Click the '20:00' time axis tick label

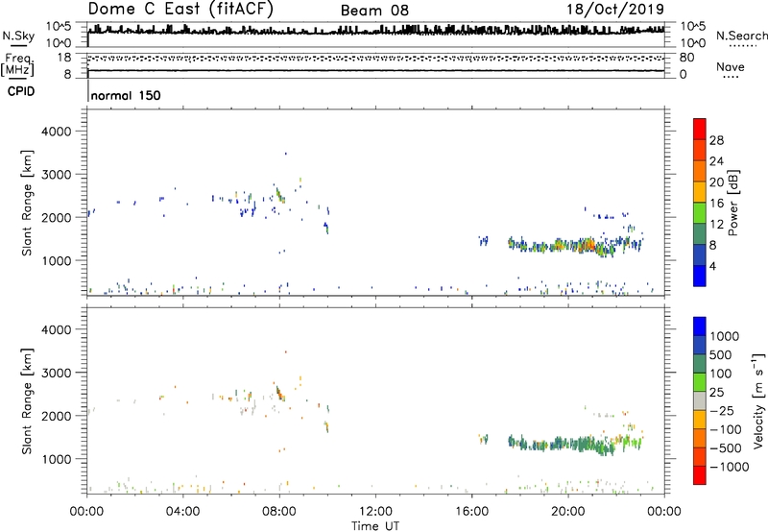click(568, 512)
